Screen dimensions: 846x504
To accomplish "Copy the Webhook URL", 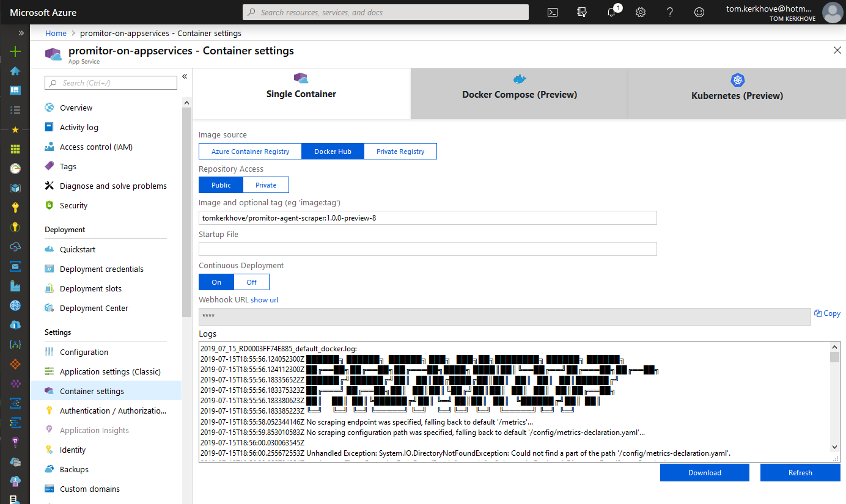I will (827, 313).
